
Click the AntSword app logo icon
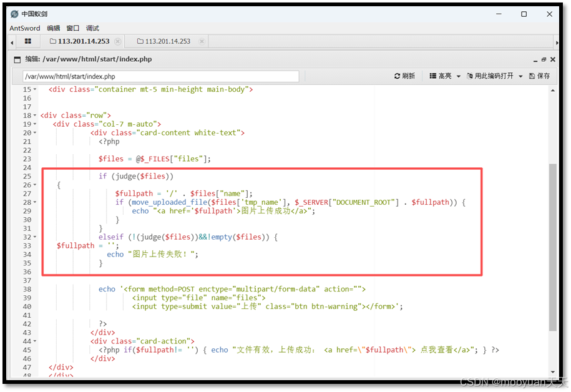coord(14,14)
